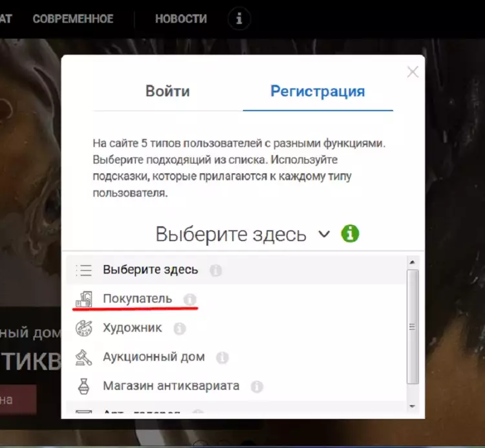
Task: Click the palette icon for Художник
Action: point(84,328)
